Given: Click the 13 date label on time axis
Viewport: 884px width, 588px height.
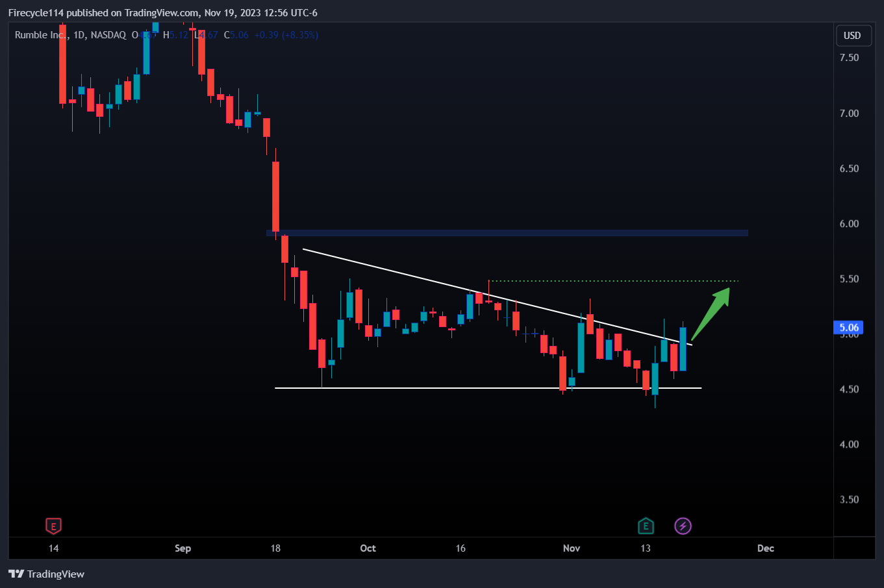Looking at the screenshot, I should coord(645,548).
